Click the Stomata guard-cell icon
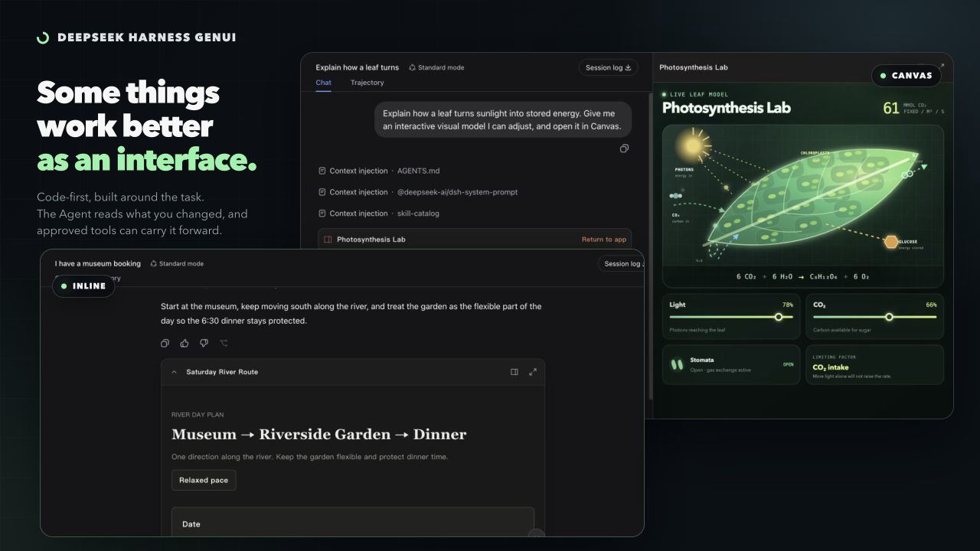 tap(677, 364)
